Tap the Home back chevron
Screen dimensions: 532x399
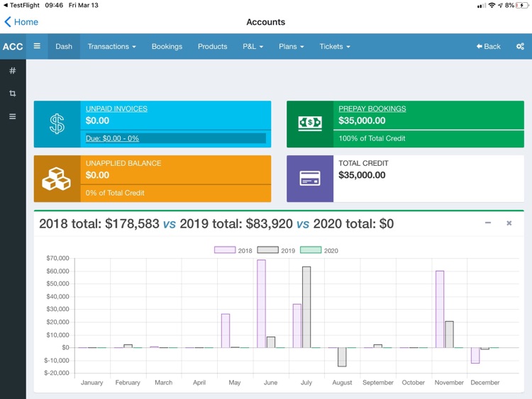pos(8,22)
